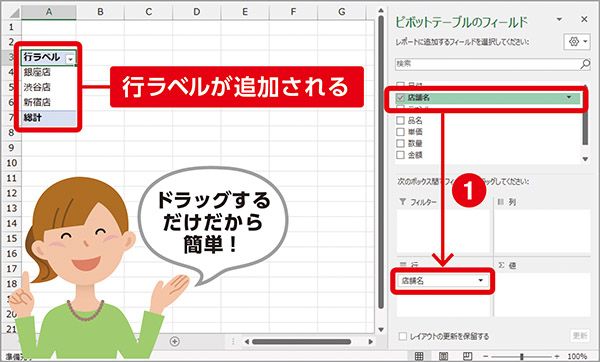Open the dropdown arrow on the highlighted 店舗名 field

tap(569, 98)
